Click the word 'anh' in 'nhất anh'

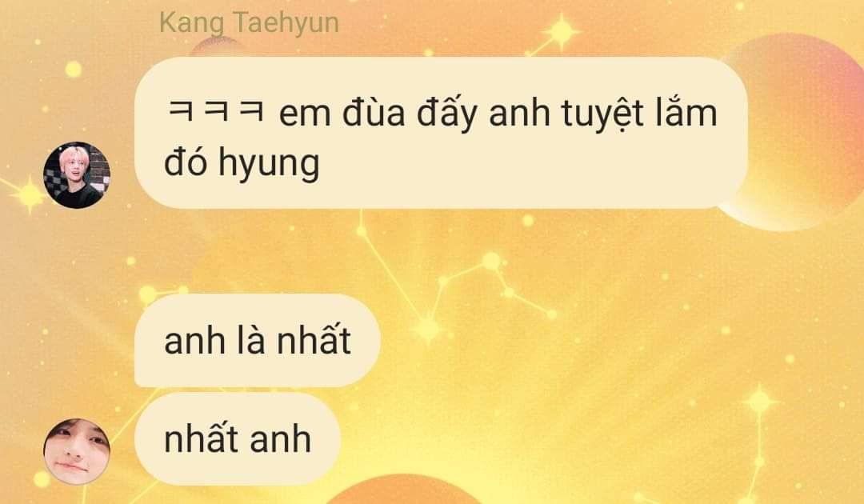click(x=281, y=439)
